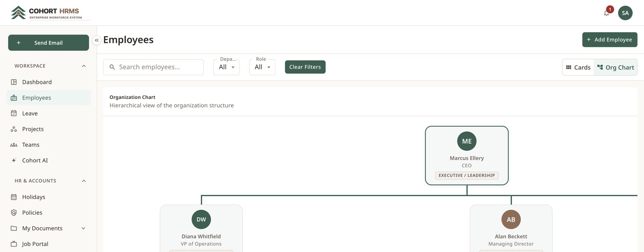Open the Teams page
644x252 pixels.
coord(48,145)
